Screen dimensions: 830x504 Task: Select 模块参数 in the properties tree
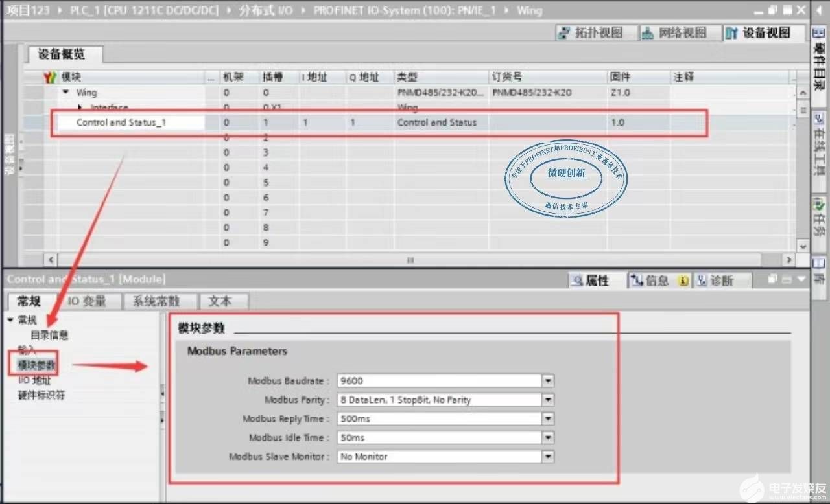36,366
